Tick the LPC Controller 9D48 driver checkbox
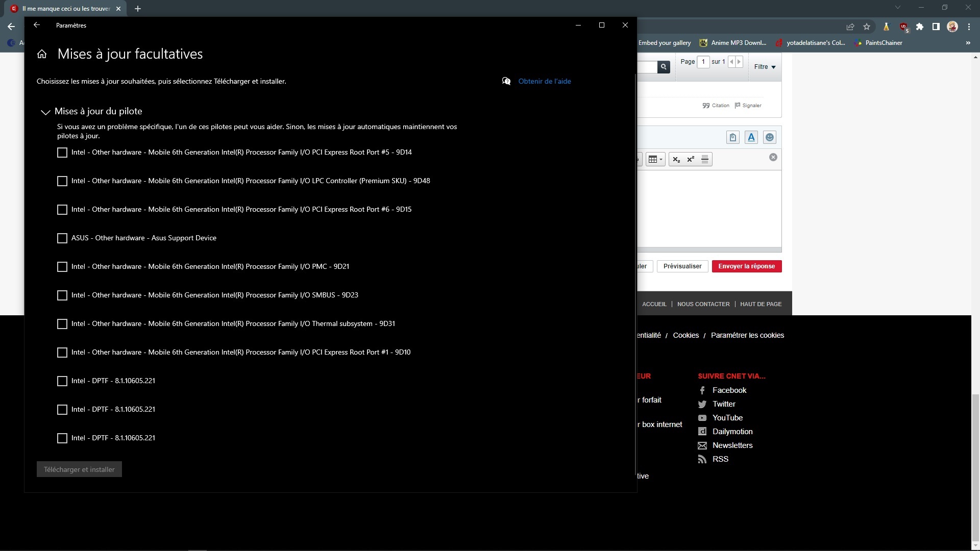The image size is (980, 551). pyautogui.click(x=62, y=181)
